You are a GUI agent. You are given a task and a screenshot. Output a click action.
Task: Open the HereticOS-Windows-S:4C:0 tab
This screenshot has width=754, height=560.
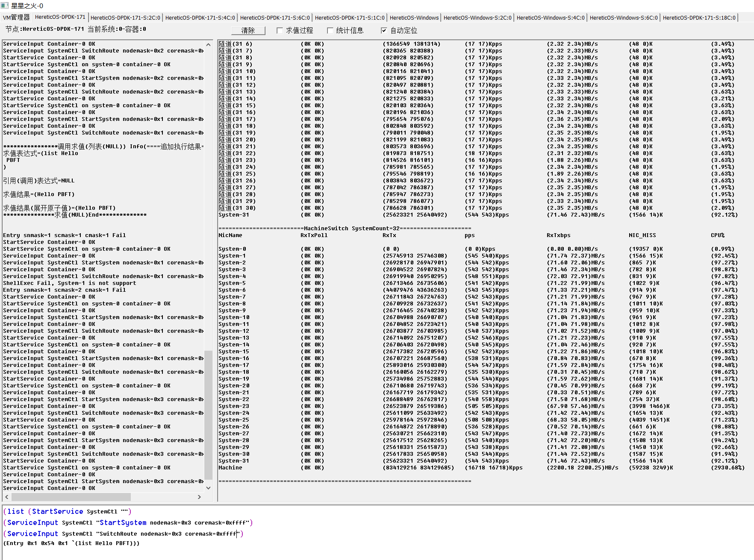551,18
